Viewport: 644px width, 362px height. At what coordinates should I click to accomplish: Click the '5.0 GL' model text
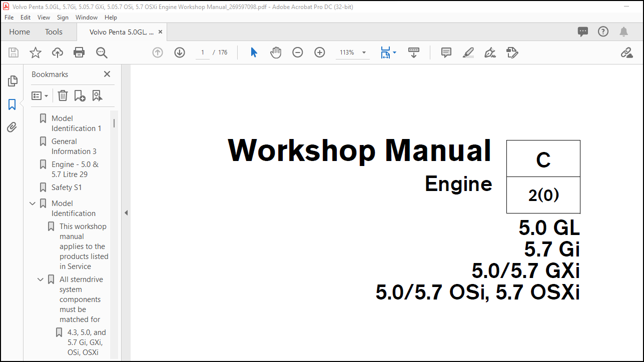[x=549, y=228]
